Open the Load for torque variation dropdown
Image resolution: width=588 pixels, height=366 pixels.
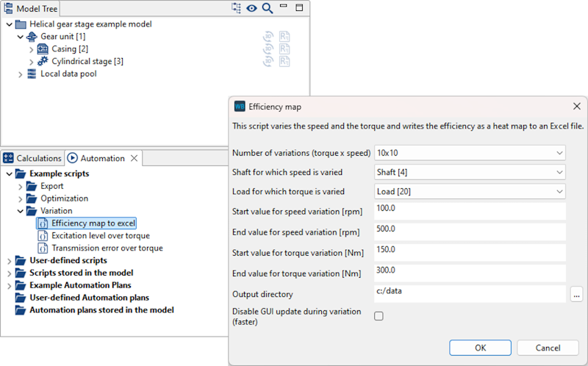[470, 192]
